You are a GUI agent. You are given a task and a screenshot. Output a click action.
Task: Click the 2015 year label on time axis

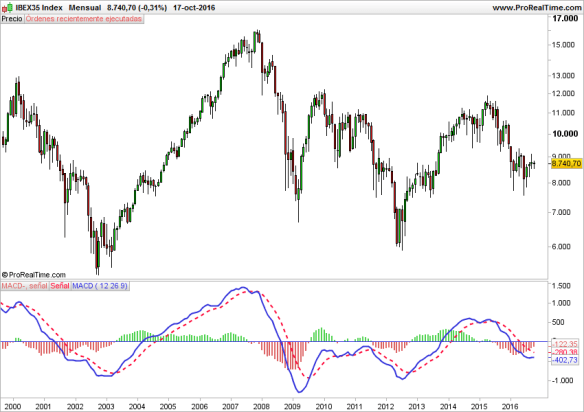tap(480, 406)
